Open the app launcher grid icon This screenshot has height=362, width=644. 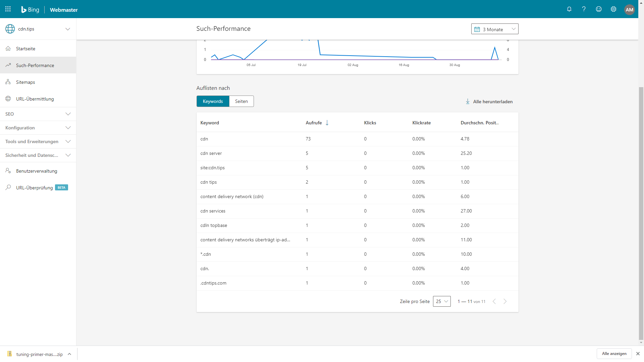(x=8, y=9)
